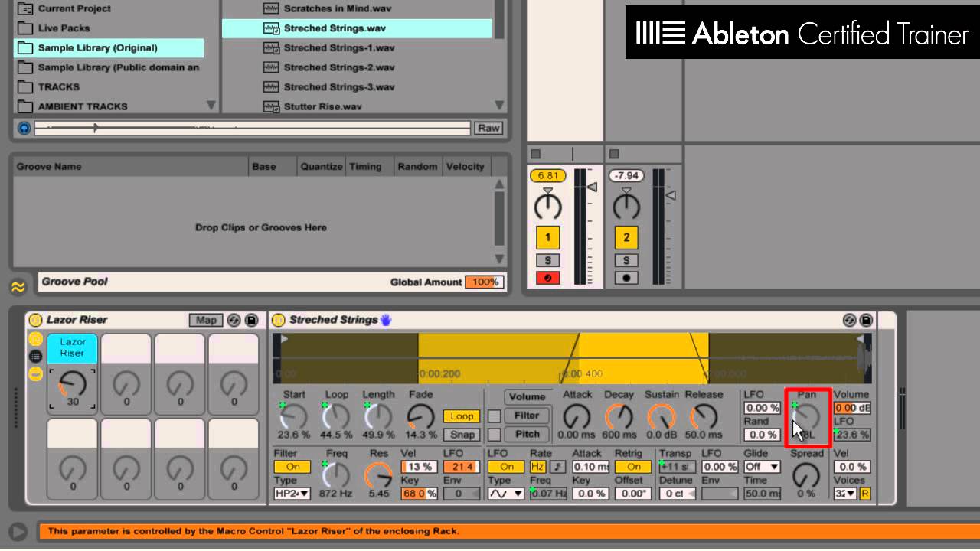Click the track 1 volume value 6.81

click(547, 176)
